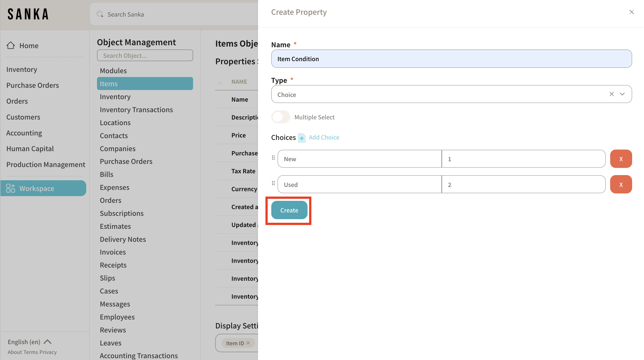This screenshot has height=360, width=644.
Task: Grab the drag handle beside Used
Action: point(273,183)
